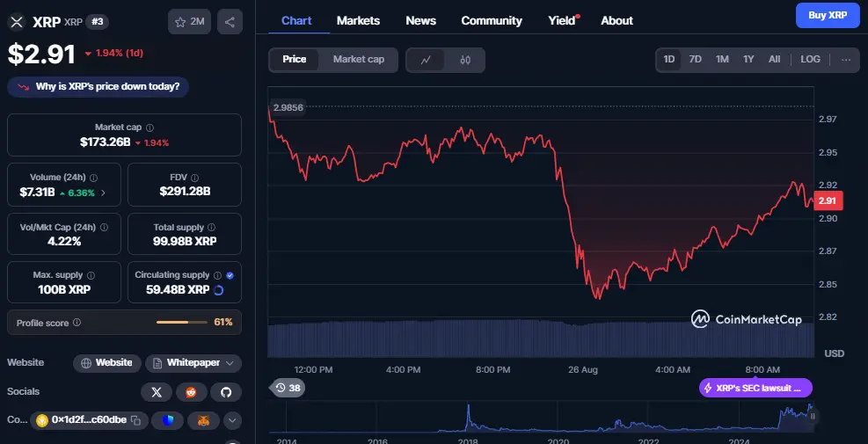Viewport: 868px width, 444px height.
Task: Click the blue shield wallet icon
Action: click(168, 421)
